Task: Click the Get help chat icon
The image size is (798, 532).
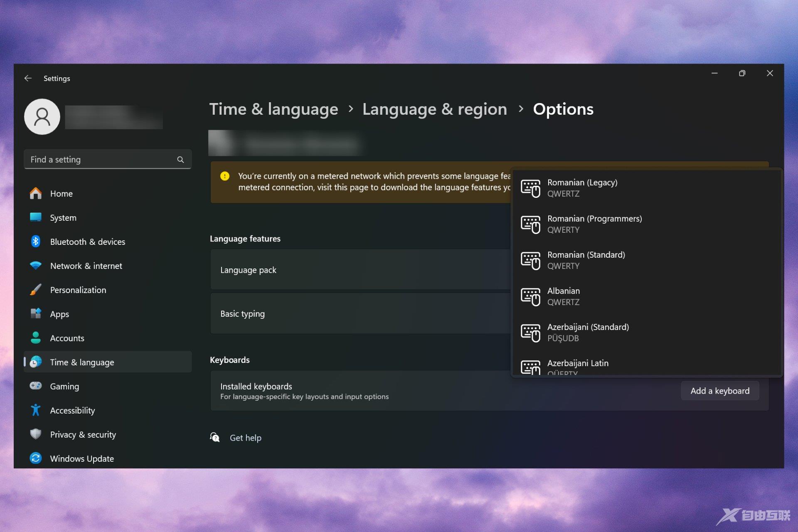Action: coord(215,438)
